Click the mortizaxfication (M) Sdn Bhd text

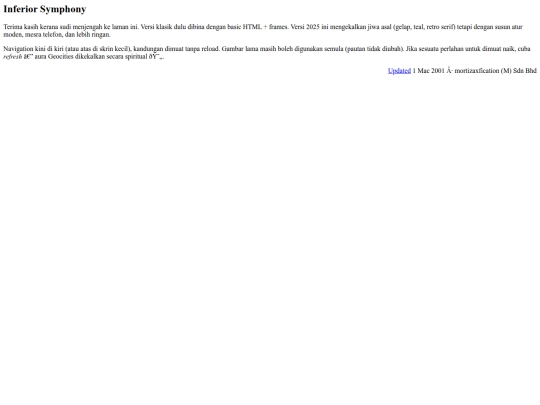[496, 71]
